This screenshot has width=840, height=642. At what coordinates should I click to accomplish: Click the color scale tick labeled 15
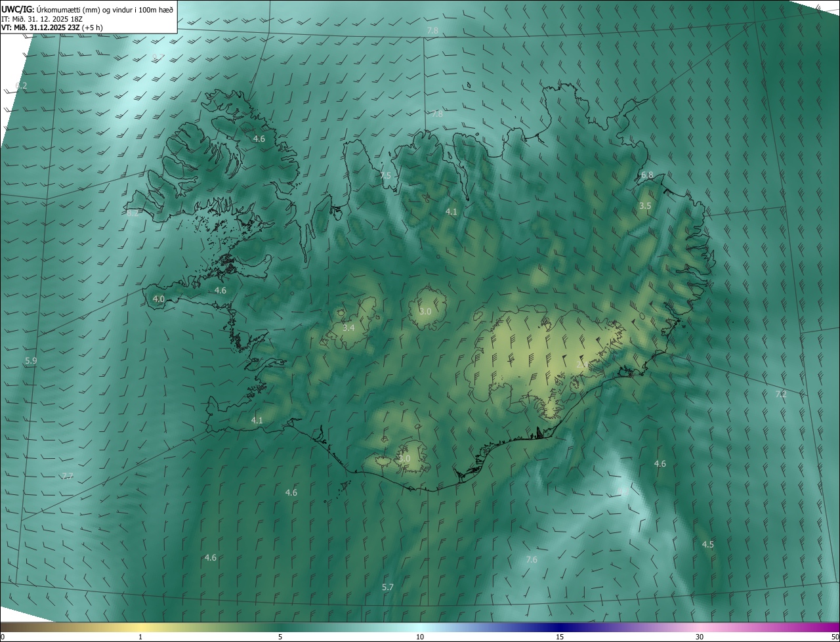point(560,637)
